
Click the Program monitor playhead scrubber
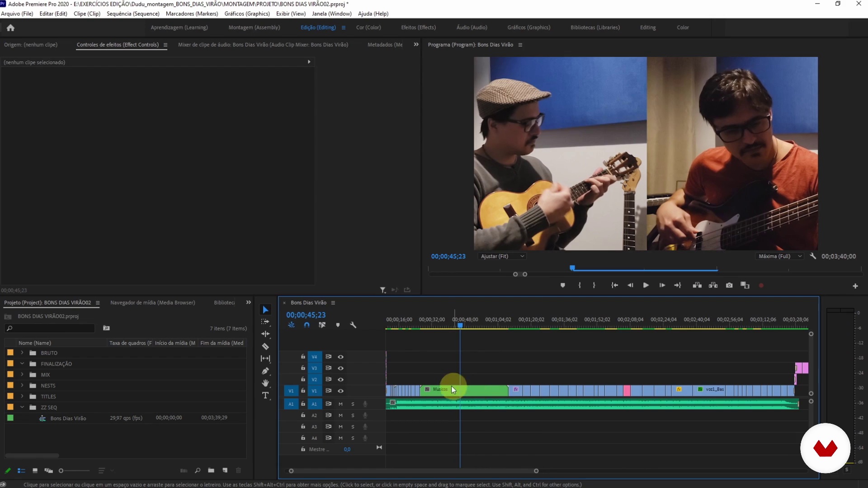[572, 268]
